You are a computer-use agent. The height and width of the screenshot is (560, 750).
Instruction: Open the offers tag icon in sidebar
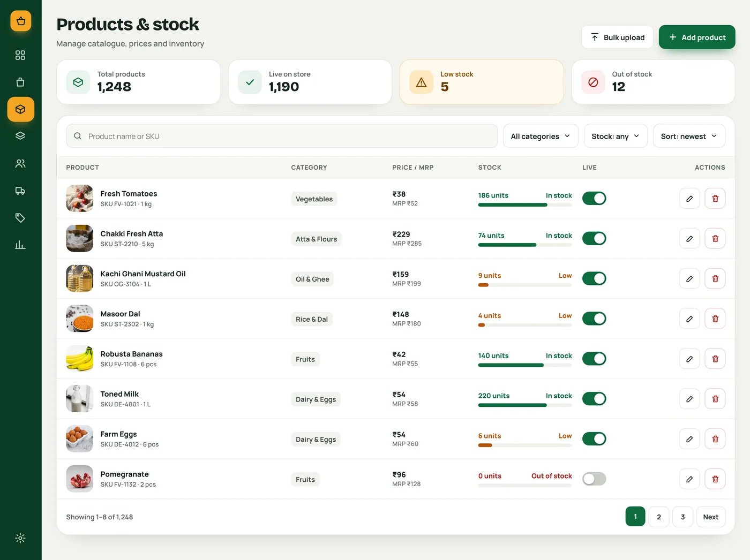(x=20, y=218)
